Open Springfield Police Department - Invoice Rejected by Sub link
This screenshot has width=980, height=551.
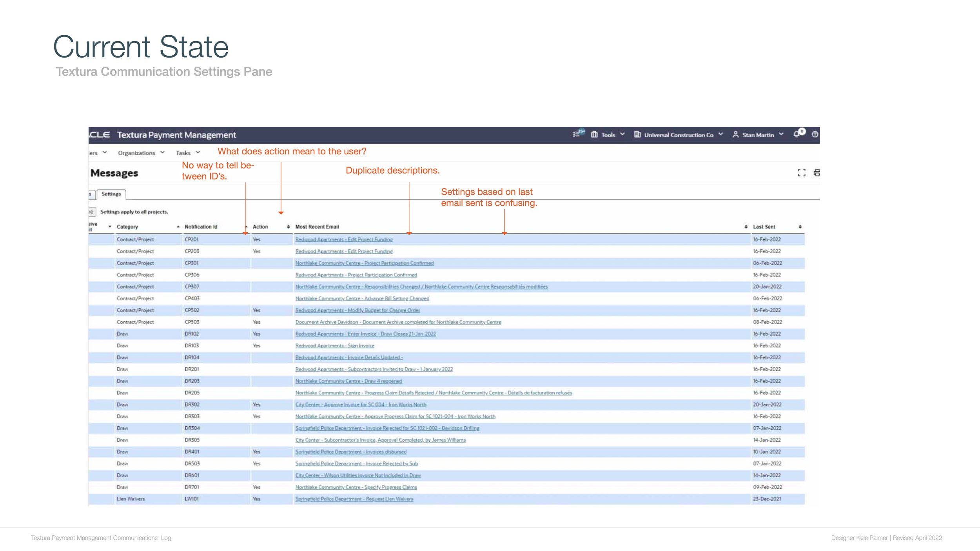[x=356, y=463]
